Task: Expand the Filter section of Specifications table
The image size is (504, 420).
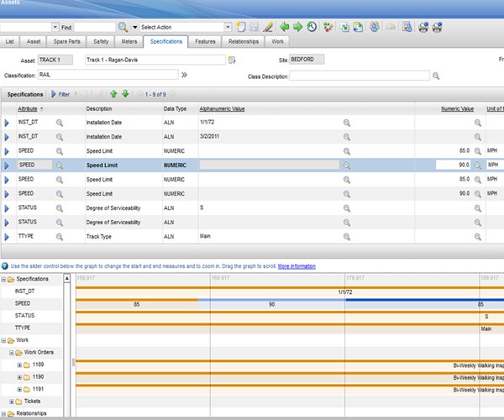Action: [x=54, y=94]
